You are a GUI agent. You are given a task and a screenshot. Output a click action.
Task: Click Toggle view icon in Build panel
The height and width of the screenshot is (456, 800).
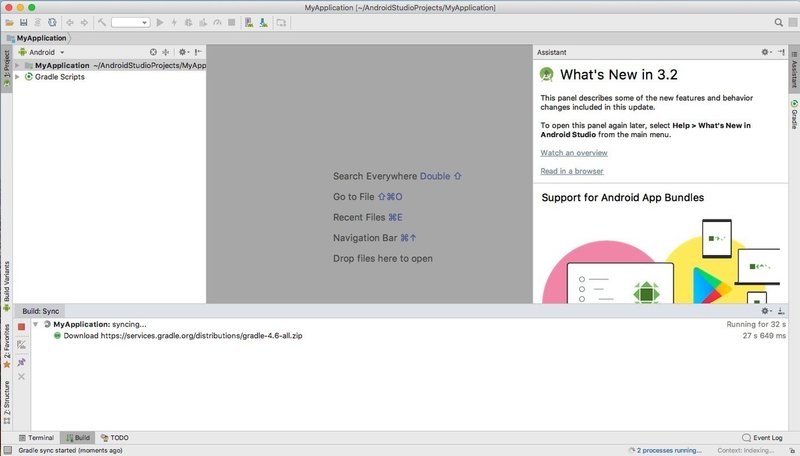[21, 345]
